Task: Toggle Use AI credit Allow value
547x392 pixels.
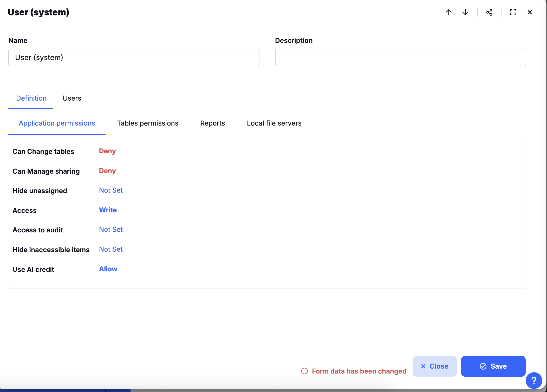Action: pos(108,269)
